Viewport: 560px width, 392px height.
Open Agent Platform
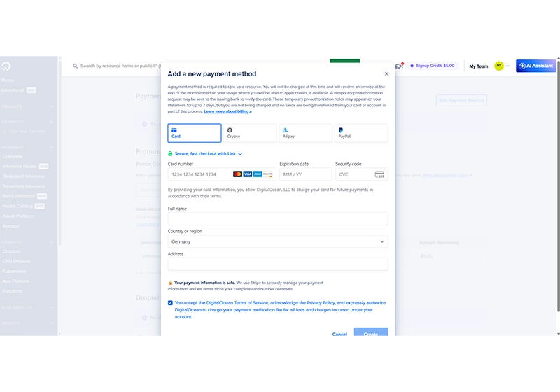(18, 216)
